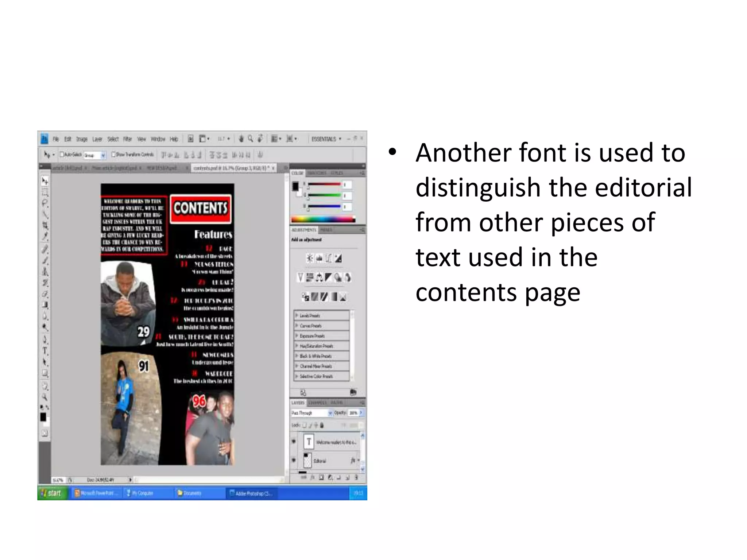Select the Brush tool

45,260
